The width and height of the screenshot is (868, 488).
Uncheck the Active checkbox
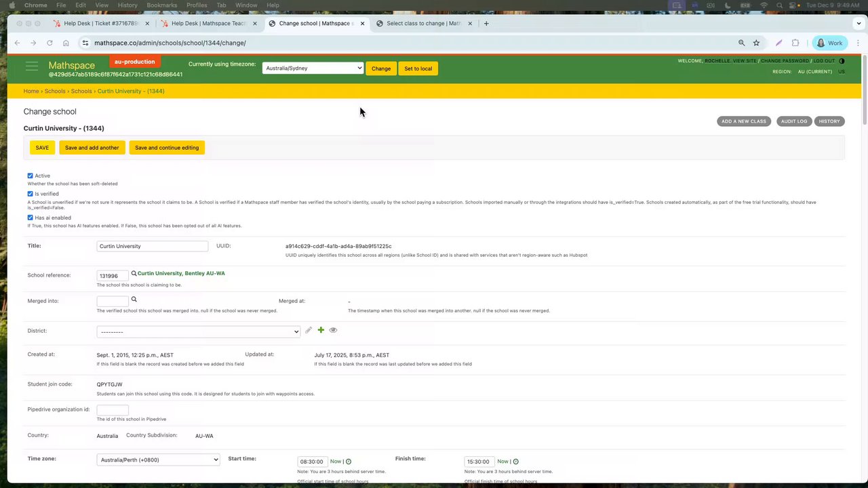pos(30,176)
